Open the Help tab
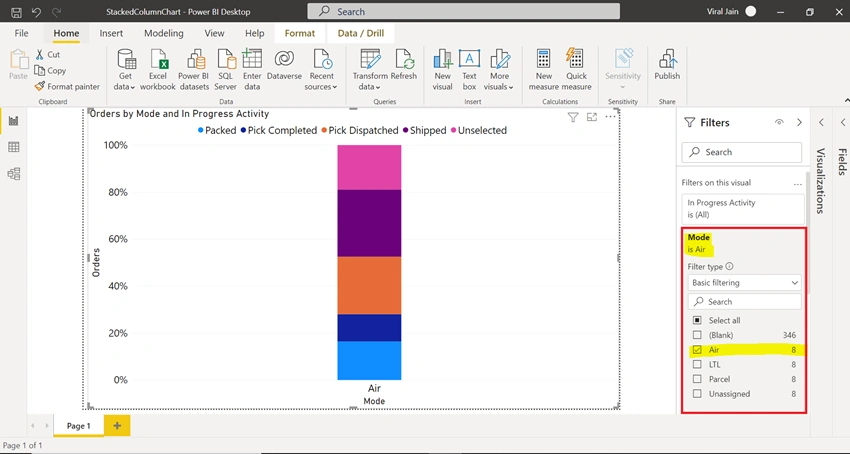Image resolution: width=850 pixels, height=454 pixels. (x=254, y=33)
